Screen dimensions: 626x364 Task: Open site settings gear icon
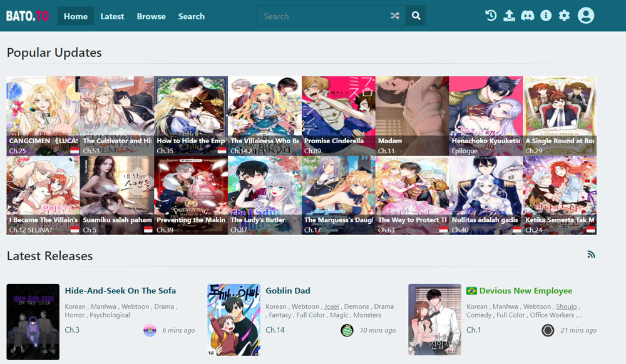[x=564, y=16]
